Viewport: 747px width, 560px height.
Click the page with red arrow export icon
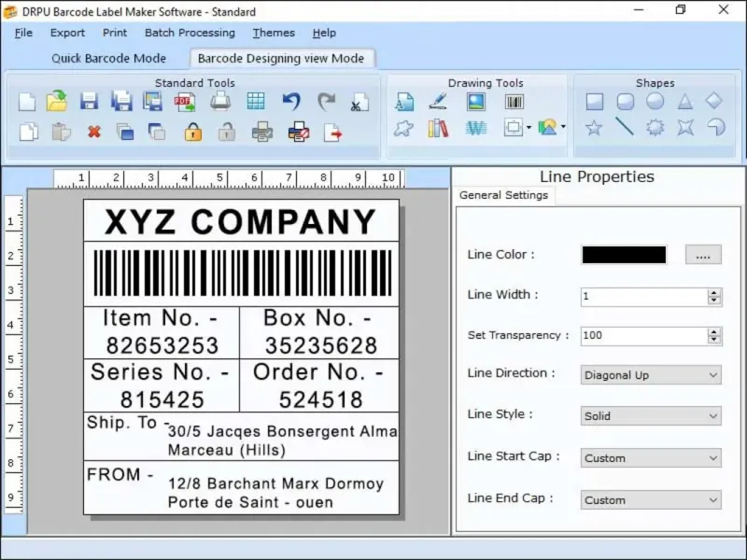[332, 133]
